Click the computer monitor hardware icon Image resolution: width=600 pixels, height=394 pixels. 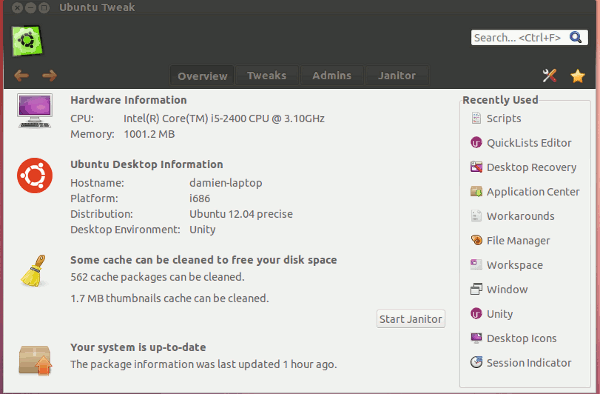[x=34, y=111]
